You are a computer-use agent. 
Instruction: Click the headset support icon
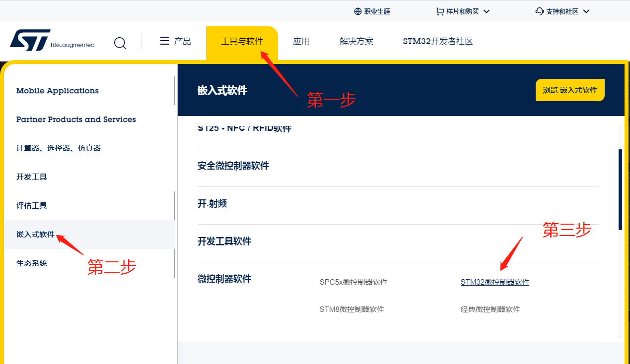pyautogui.click(x=540, y=11)
